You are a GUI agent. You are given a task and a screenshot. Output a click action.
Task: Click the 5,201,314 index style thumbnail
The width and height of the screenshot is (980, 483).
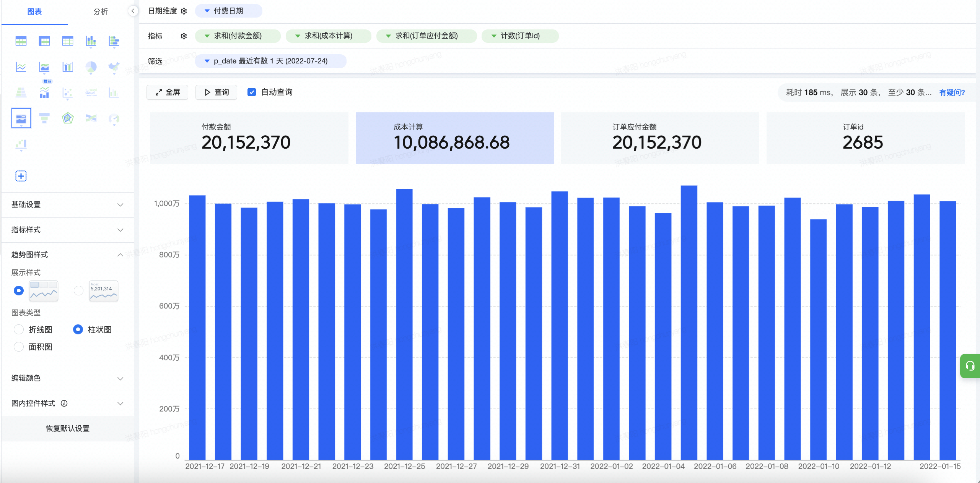103,291
